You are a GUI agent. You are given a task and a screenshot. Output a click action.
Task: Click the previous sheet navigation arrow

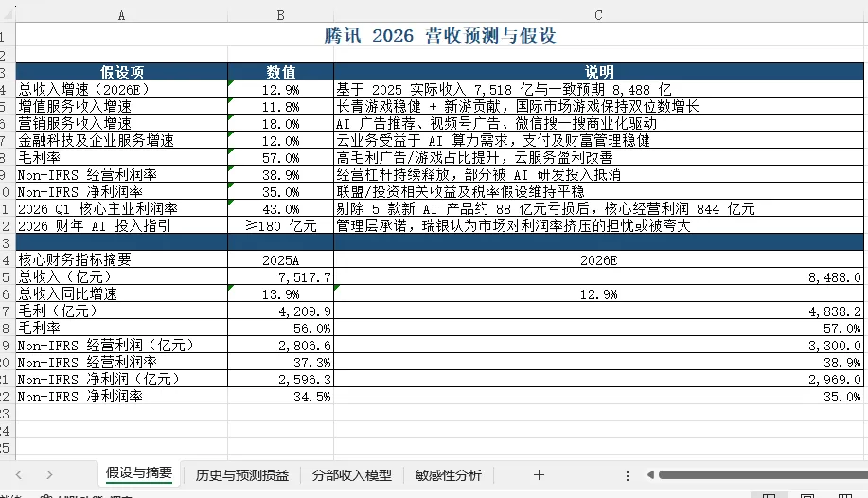click(19, 474)
